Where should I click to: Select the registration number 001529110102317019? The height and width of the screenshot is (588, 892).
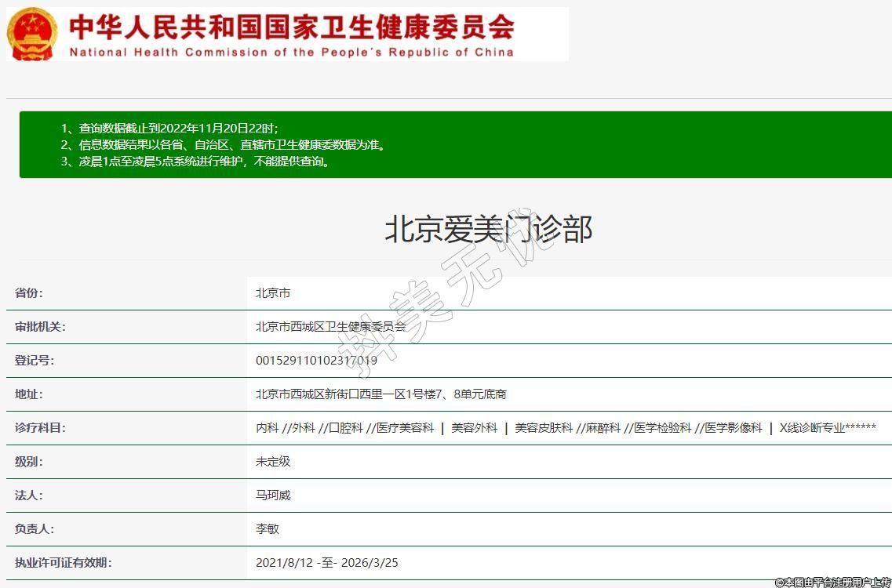tap(316, 361)
